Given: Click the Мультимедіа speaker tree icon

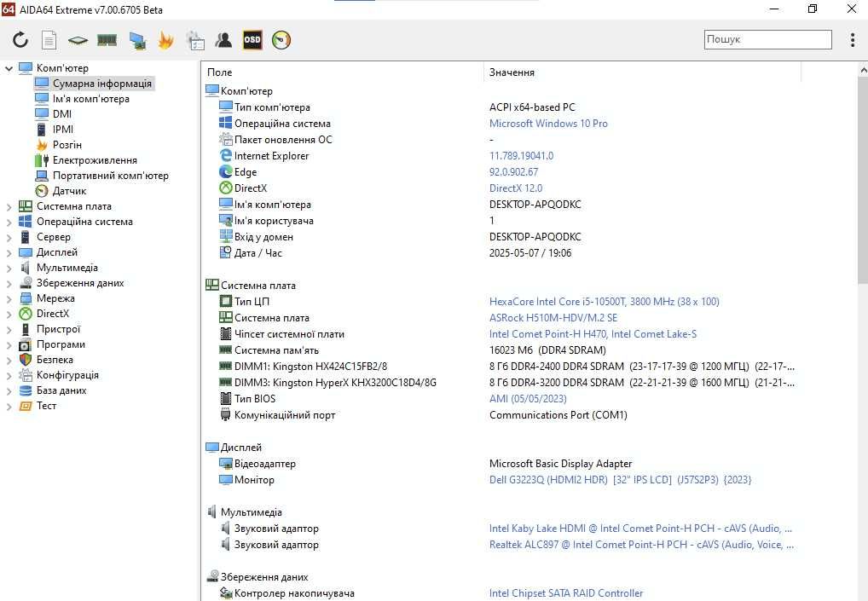Looking at the screenshot, I should [26, 268].
